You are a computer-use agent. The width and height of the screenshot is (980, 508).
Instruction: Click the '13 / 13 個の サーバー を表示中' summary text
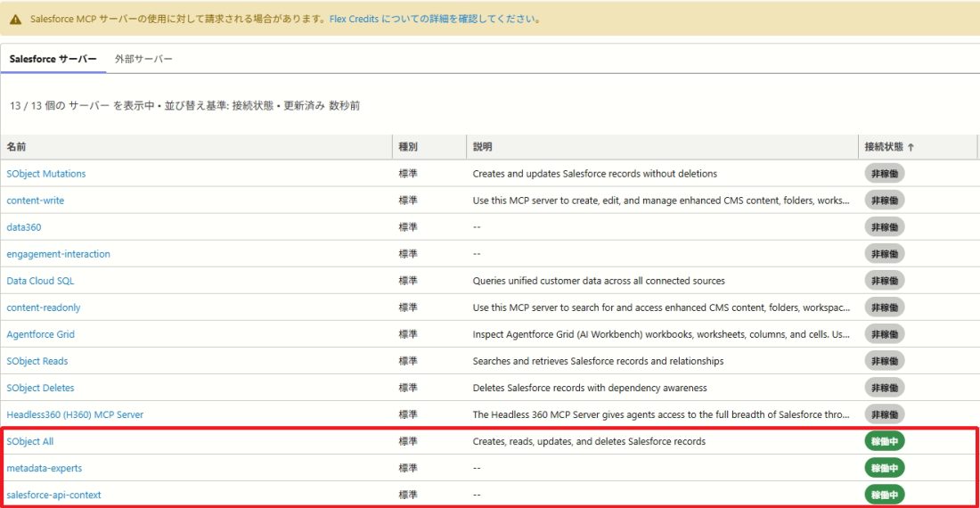(82, 105)
